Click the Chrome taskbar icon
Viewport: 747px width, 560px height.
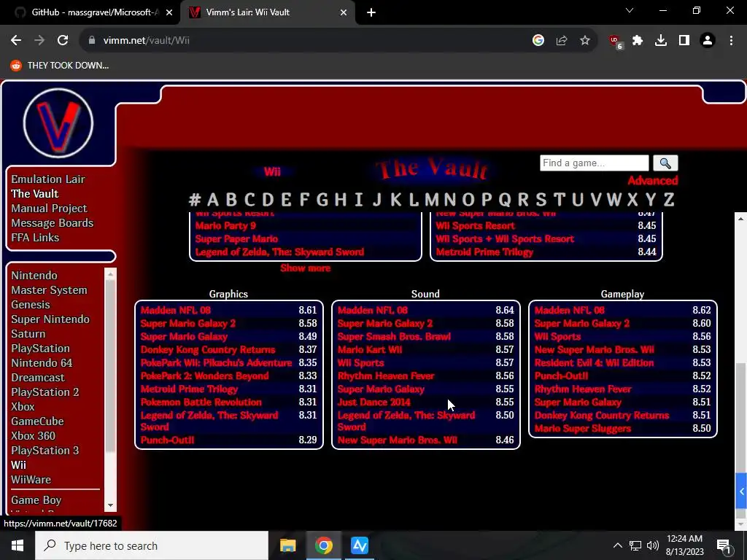click(323, 545)
